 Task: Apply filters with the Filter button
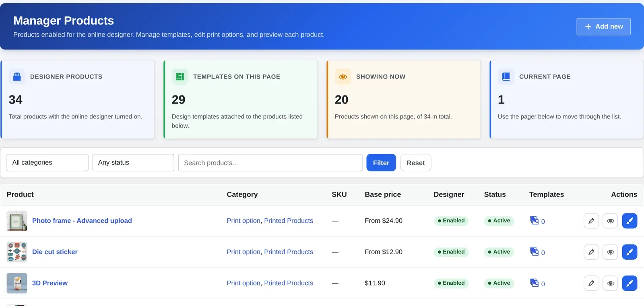tap(381, 163)
